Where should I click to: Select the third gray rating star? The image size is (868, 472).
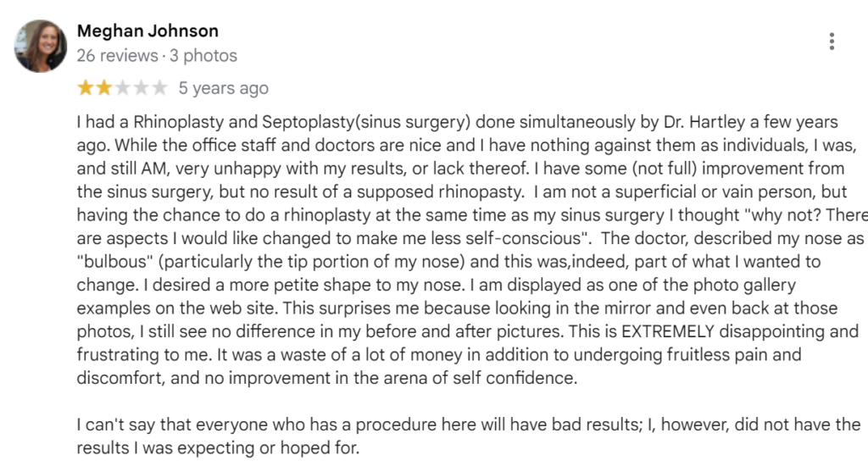click(x=122, y=88)
